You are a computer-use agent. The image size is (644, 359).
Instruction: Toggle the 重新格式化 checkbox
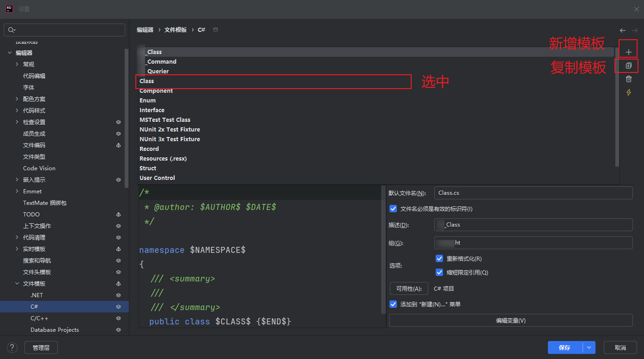click(439, 259)
